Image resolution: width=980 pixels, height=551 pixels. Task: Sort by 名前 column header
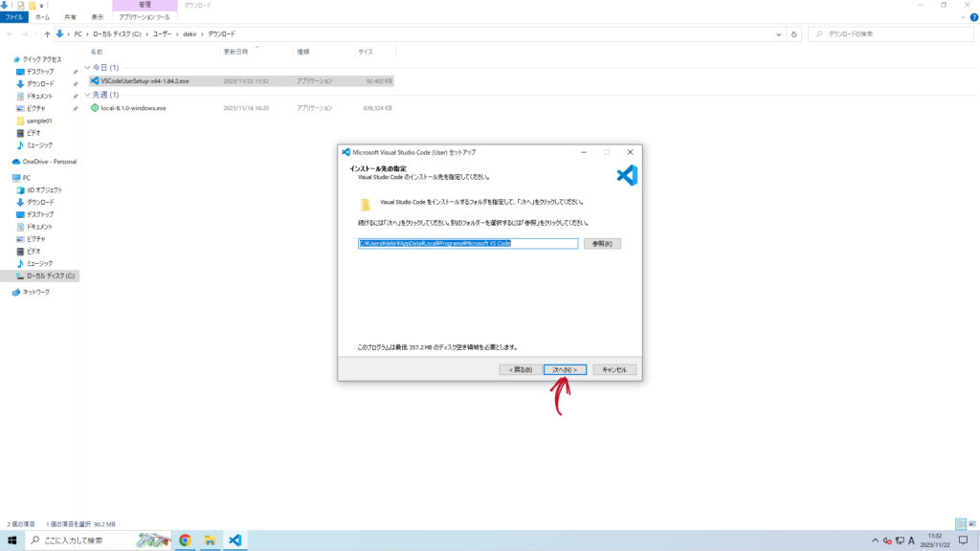click(x=97, y=52)
